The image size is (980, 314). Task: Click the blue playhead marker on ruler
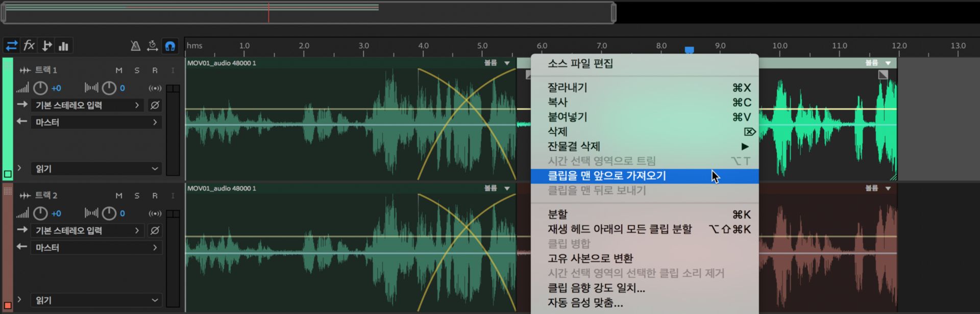click(x=689, y=50)
